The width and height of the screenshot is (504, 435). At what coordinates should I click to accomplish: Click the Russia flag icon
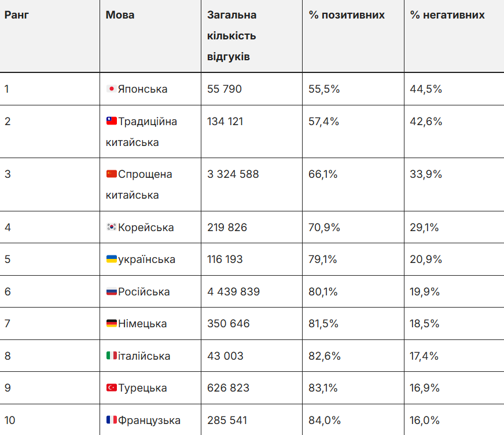tap(111, 292)
